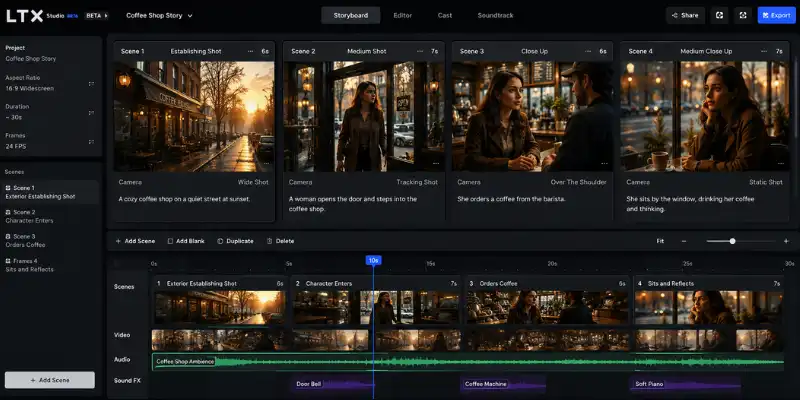Edit the Scene 3 orders coffee description

tap(511, 199)
